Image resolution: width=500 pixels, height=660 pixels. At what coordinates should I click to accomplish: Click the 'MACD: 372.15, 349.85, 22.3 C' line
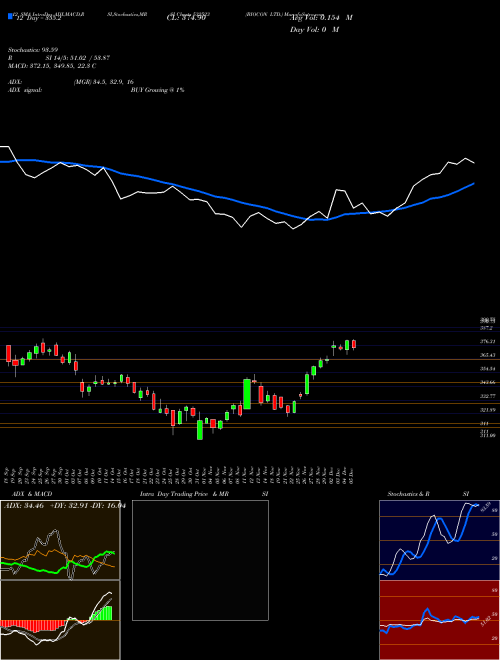click(52, 66)
